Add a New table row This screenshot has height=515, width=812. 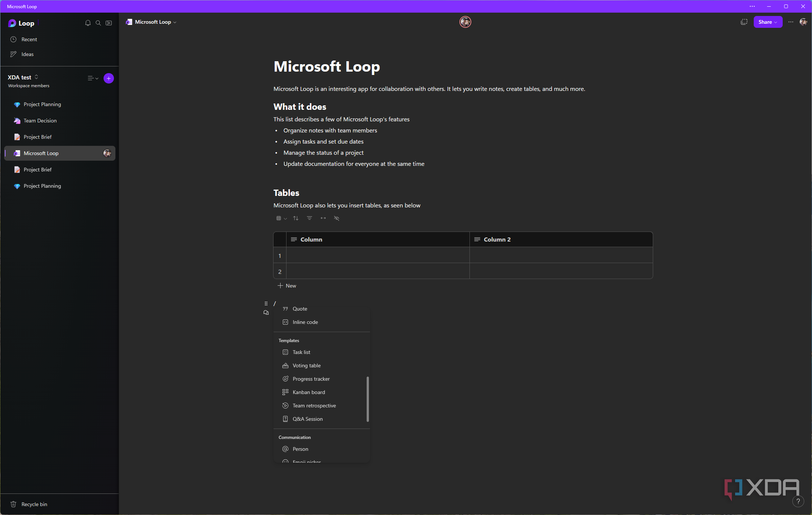(287, 286)
